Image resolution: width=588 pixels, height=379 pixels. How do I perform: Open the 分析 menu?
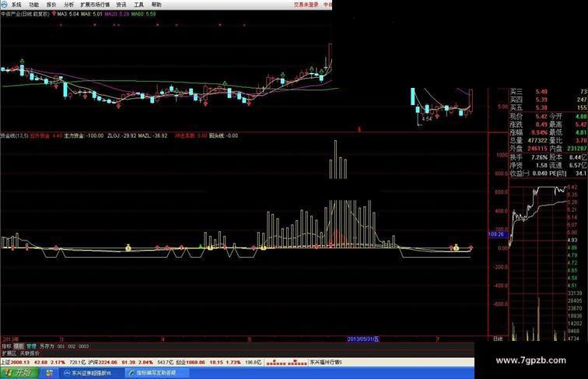[x=68, y=5]
